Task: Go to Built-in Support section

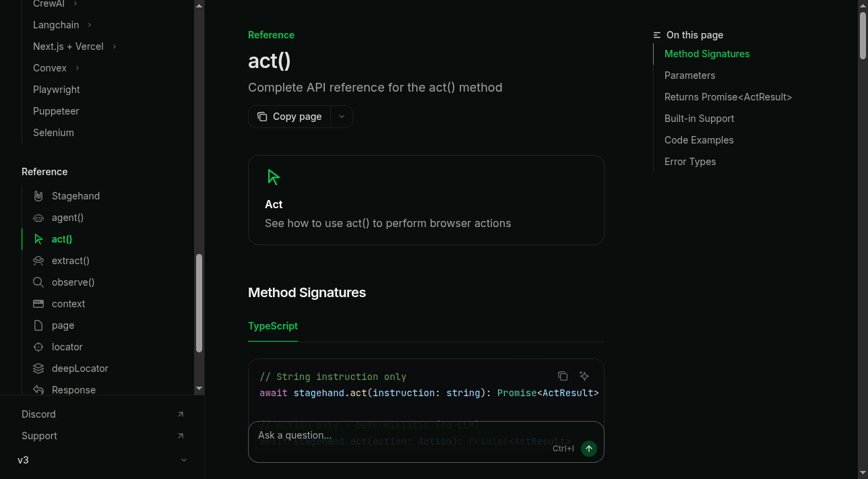Action: tap(699, 119)
